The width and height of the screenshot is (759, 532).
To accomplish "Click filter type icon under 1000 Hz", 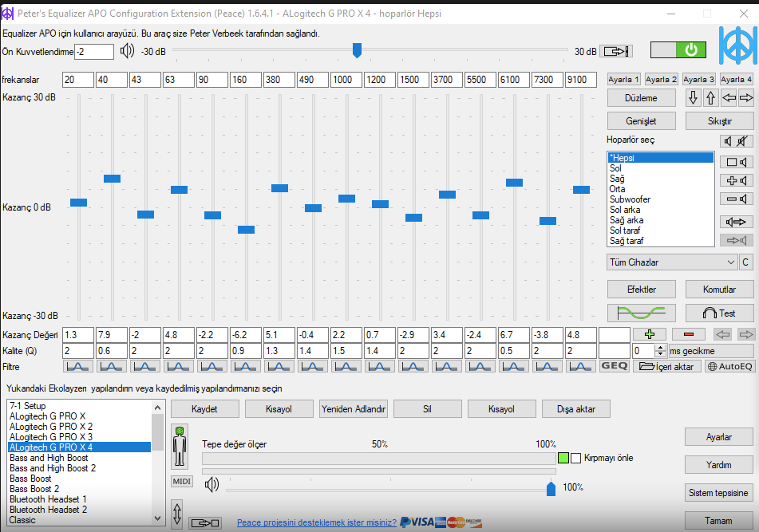I will pos(346,367).
